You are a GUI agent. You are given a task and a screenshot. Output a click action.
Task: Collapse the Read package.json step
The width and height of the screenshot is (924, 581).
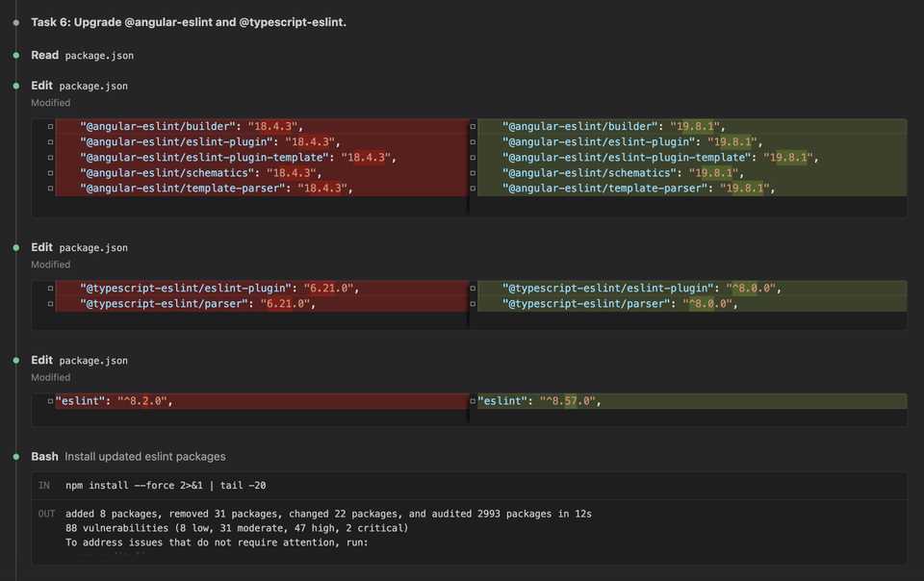(44, 55)
